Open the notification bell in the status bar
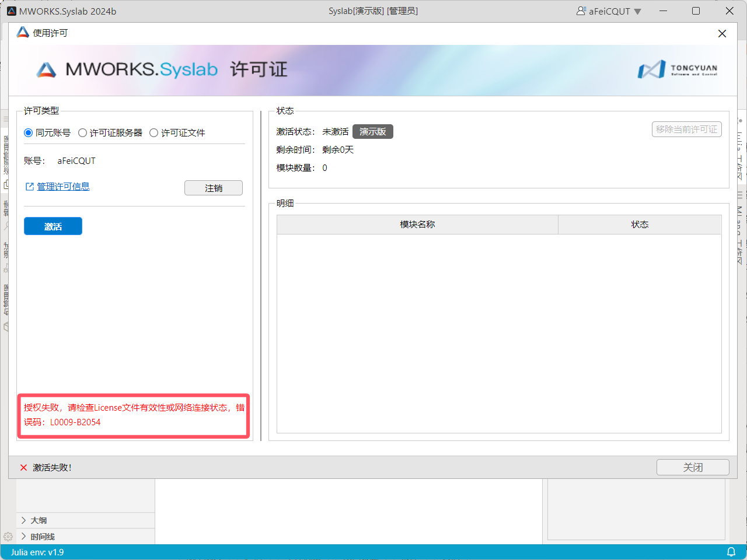 click(731, 552)
